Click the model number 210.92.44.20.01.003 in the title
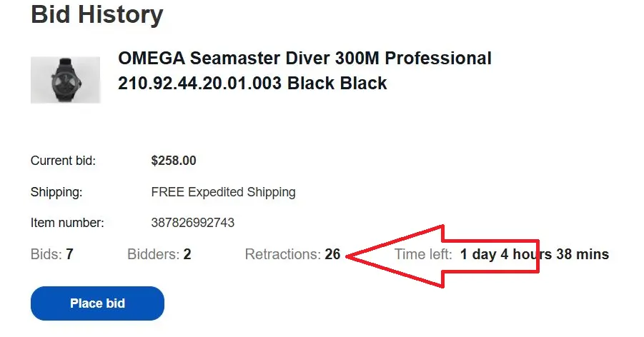This screenshot has height=337, width=644. (200, 84)
